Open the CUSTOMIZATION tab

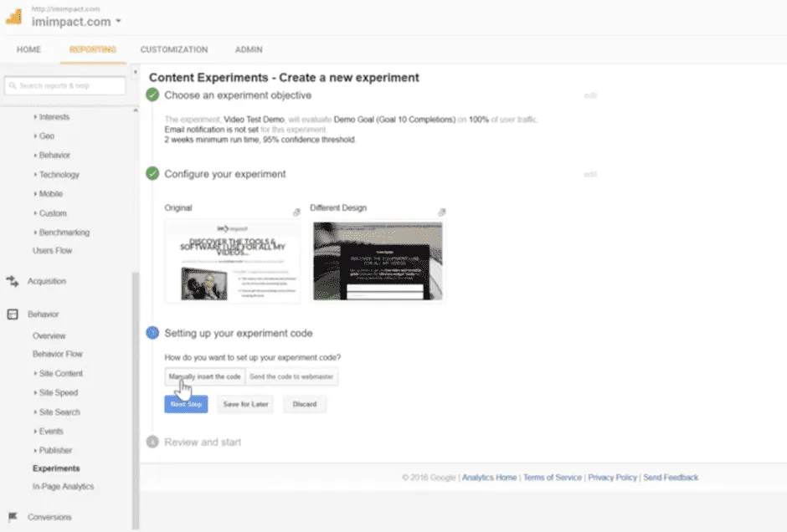click(x=173, y=49)
